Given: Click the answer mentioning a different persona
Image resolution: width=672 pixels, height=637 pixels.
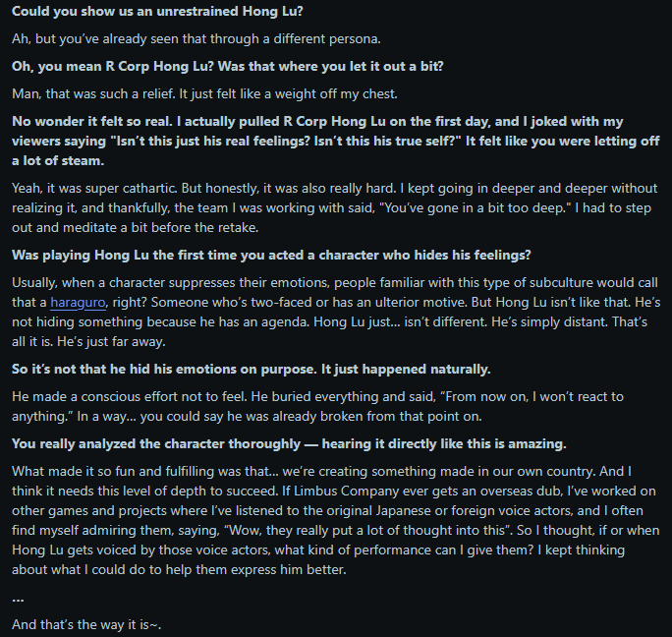Looking at the screenshot, I should [x=196, y=39].
